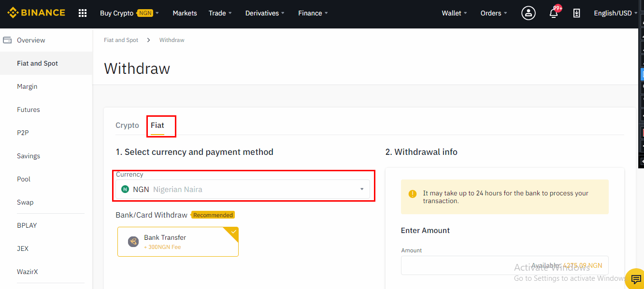
Task: Click the Amount input field
Action: point(504,265)
